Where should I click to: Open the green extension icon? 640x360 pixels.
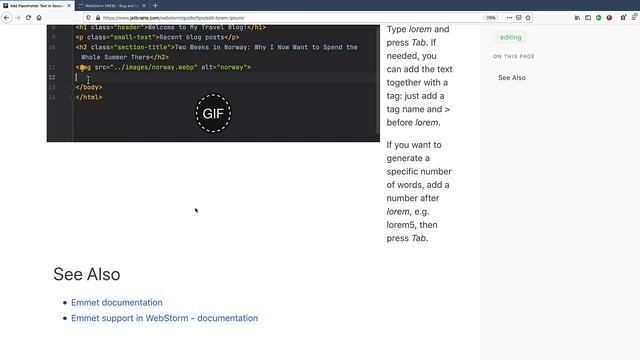[x=599, y=18]
